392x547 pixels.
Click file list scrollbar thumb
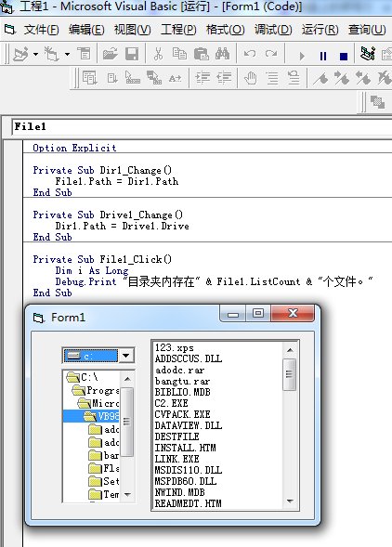(x=290, y=374)
